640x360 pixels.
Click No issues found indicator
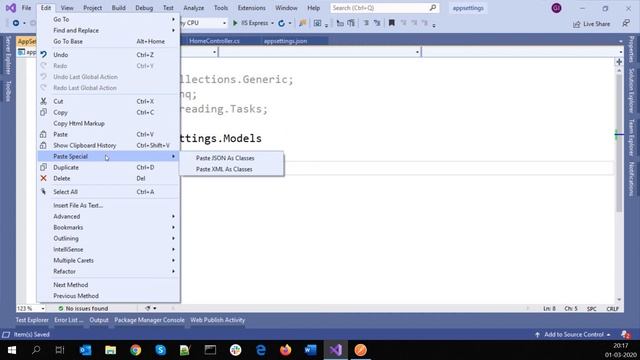pos(84,309)
